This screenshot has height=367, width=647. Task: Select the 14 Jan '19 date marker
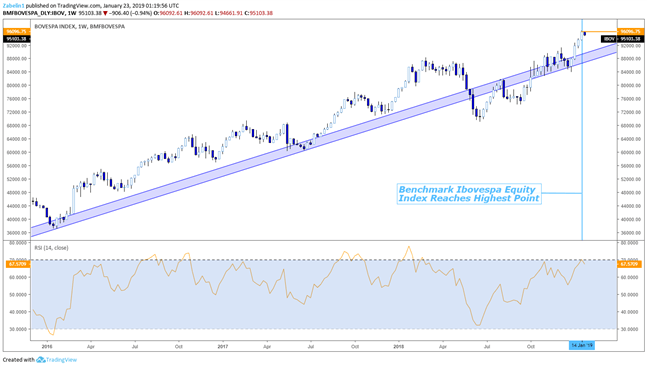point(582,346)
